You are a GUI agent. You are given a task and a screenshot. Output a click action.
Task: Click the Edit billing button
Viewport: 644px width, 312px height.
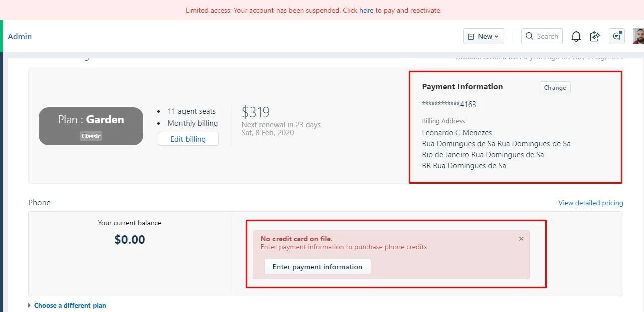coord(188,139)
